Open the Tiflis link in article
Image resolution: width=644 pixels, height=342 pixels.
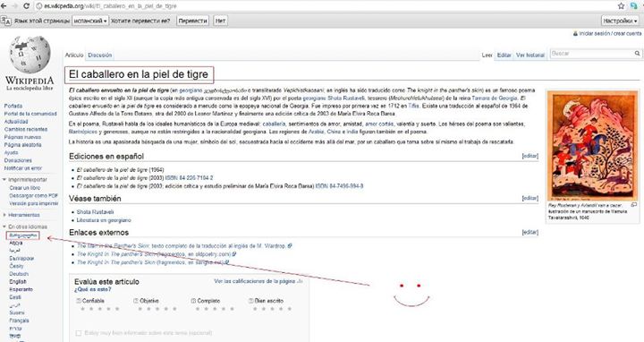click(413, 106)
